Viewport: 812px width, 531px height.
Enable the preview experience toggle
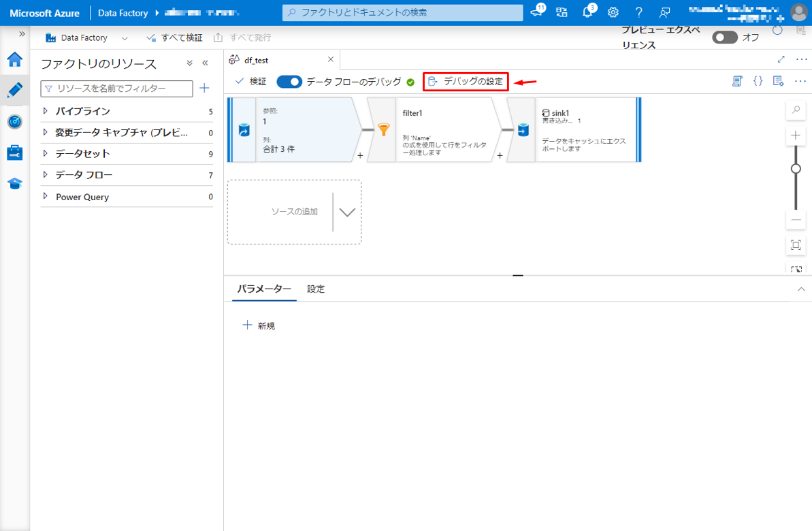(x=724, y=37)
